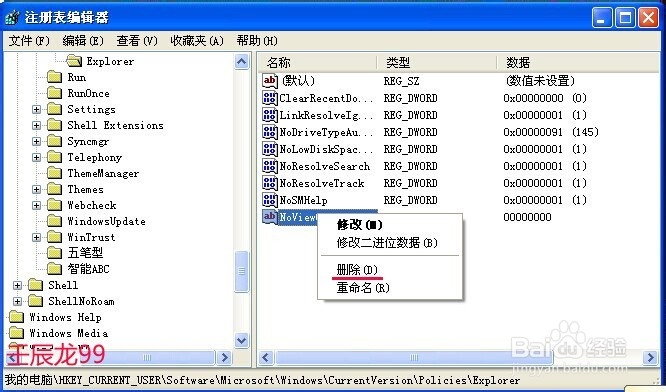Image resolution: width=666 pixels, height=392 pixels.
Task: Choose 修改(M) from context menu
Action: click(390, 225)
